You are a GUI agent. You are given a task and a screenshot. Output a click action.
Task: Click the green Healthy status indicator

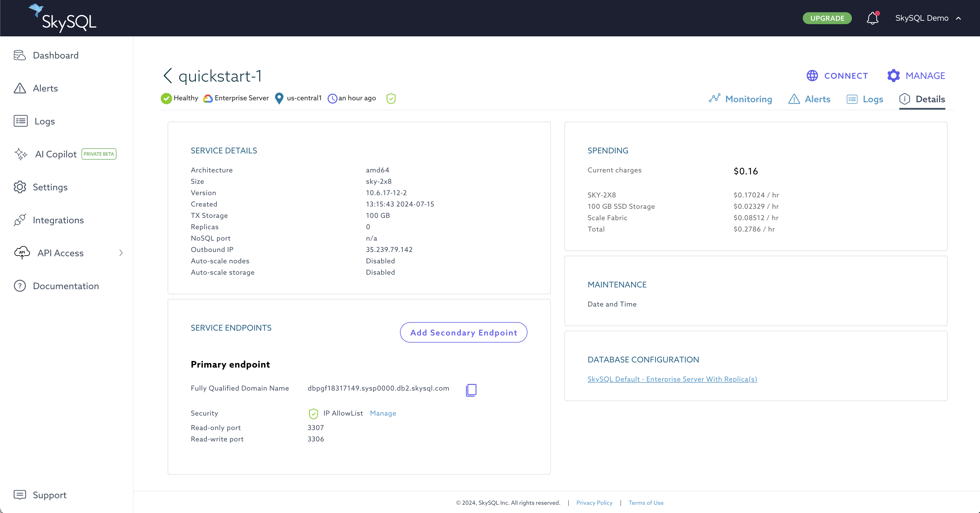[x=166, y=98]
